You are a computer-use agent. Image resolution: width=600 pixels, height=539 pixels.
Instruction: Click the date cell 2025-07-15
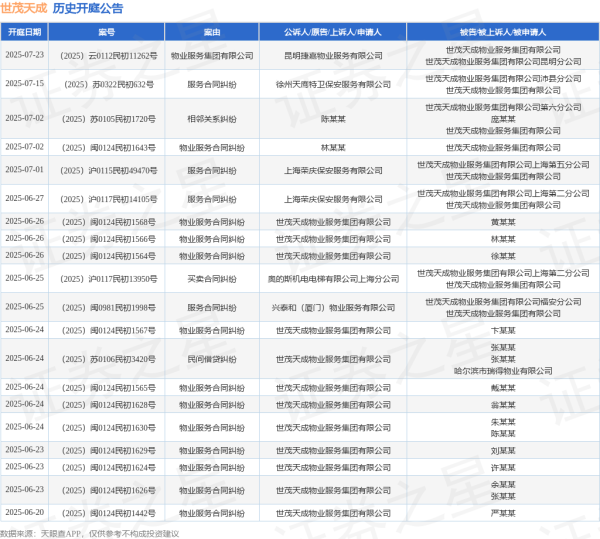click(x=24, y=83)
